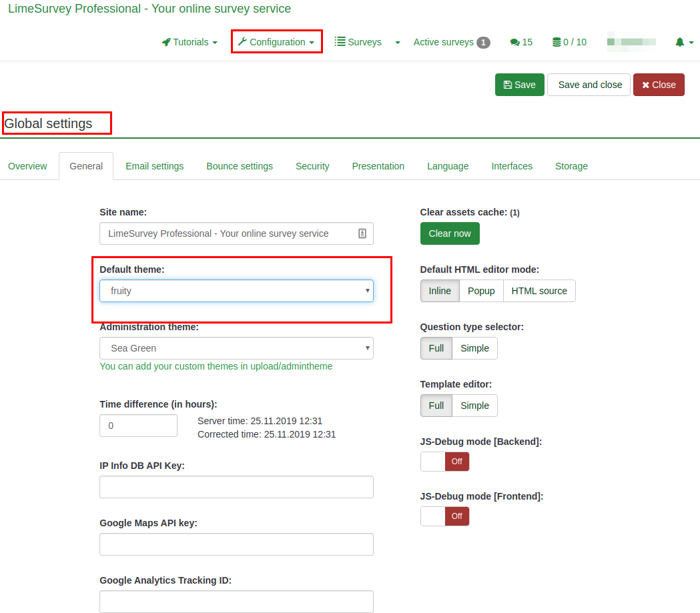Switch to the Email settings tab
This screenshot has height=613, width=700.
[154, 166]
